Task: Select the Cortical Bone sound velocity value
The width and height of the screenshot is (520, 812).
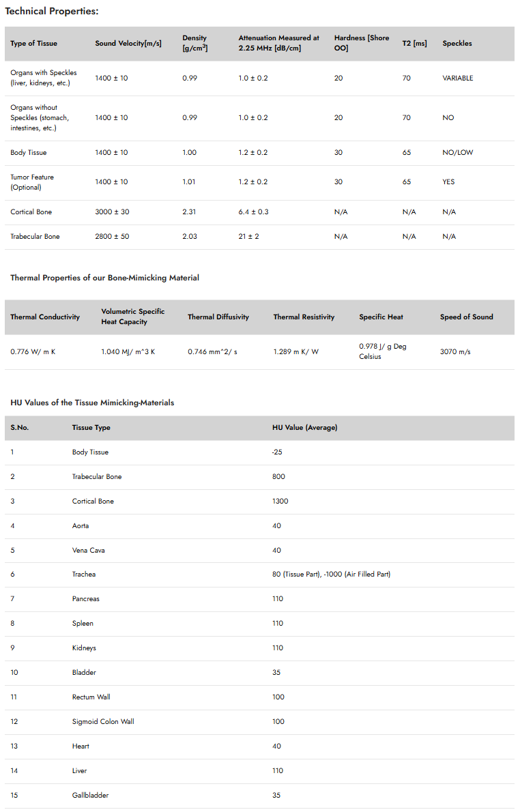Action: point(112,212)
